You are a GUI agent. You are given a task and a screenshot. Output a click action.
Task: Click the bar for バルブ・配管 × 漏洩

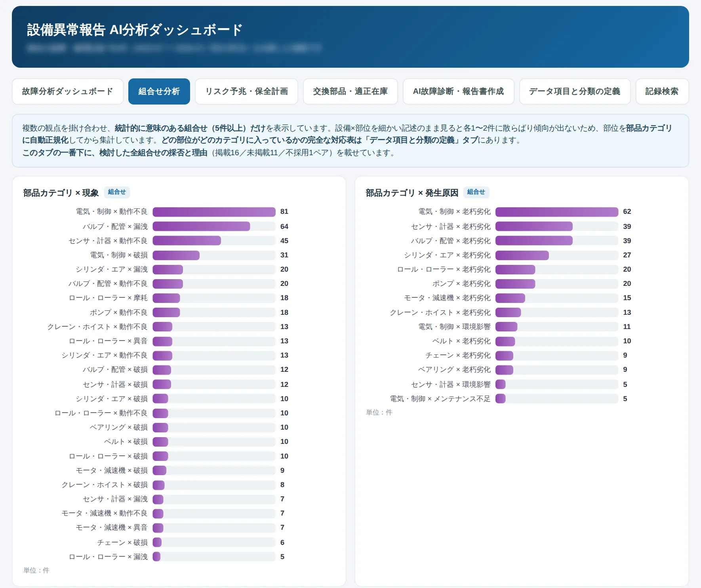(201, 226)
